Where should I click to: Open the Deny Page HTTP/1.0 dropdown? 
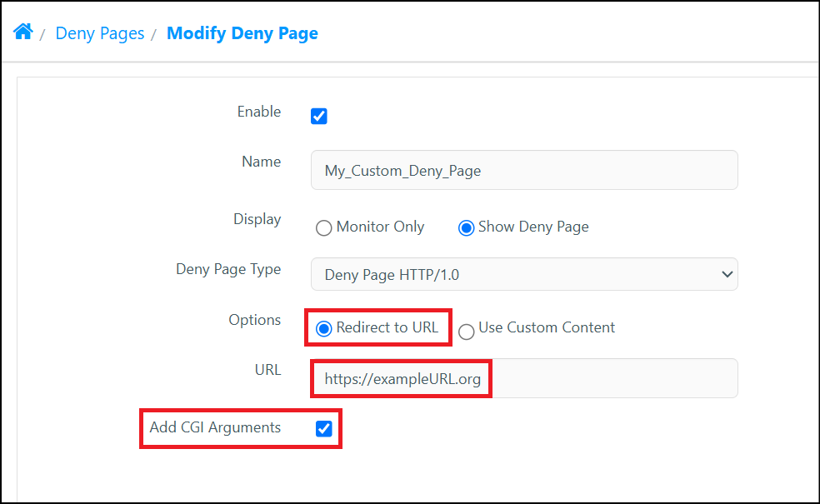(x=524, y=274)
